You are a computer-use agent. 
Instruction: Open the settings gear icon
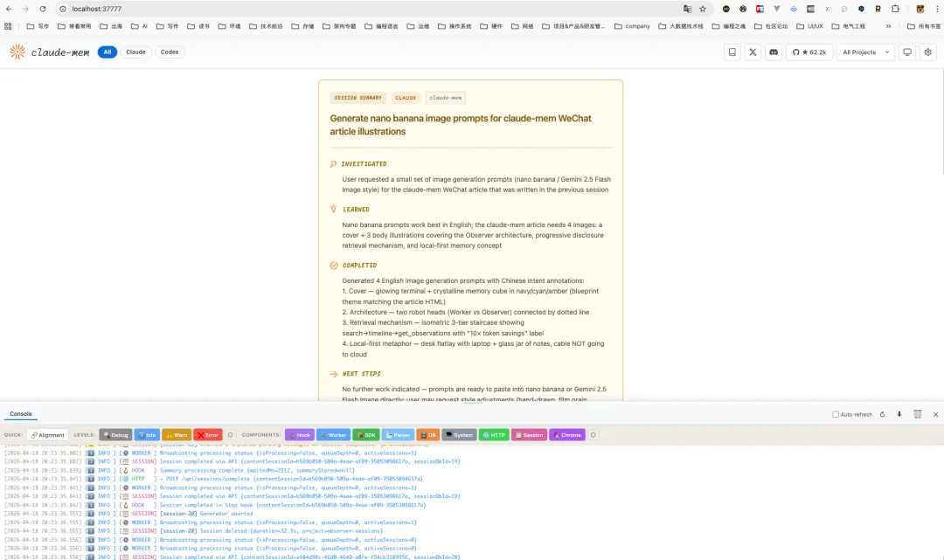point(927,52)
